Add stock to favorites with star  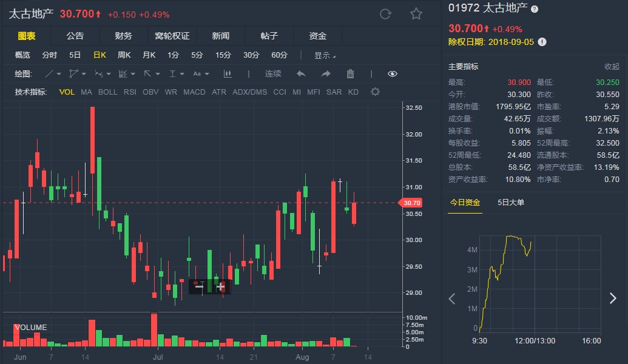point(416,15)
